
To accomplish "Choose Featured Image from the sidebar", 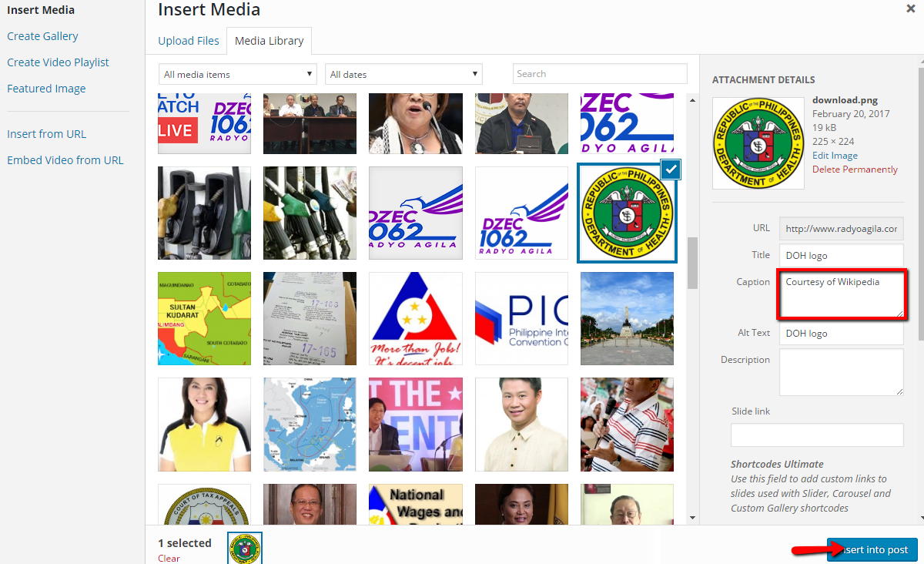I will coord(46,89).
